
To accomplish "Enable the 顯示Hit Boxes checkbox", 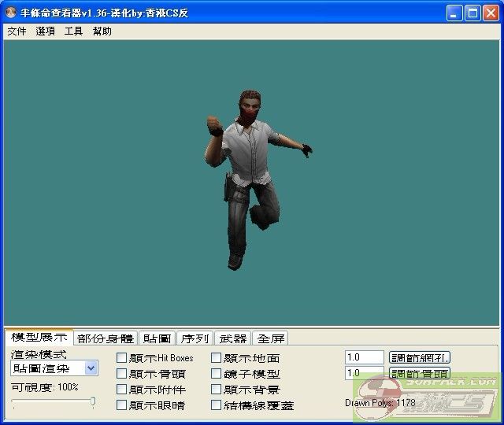I will point(121,358).
